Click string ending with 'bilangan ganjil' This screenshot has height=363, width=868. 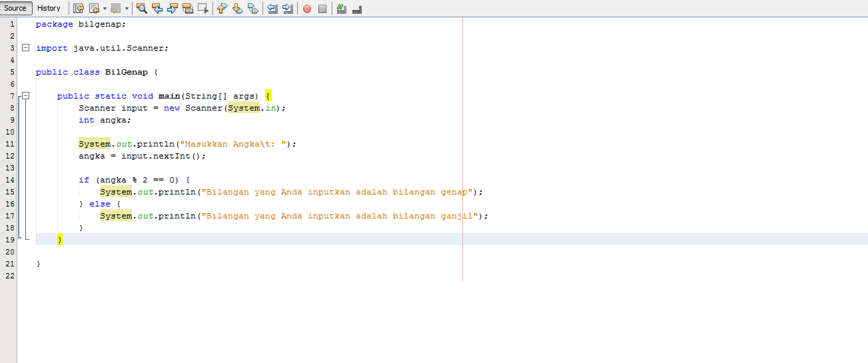[x=340, y=216]
